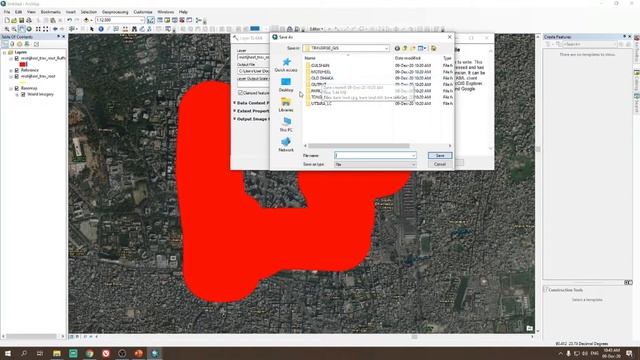Open the Selection menu
The image size is (640, 360).
89,12
